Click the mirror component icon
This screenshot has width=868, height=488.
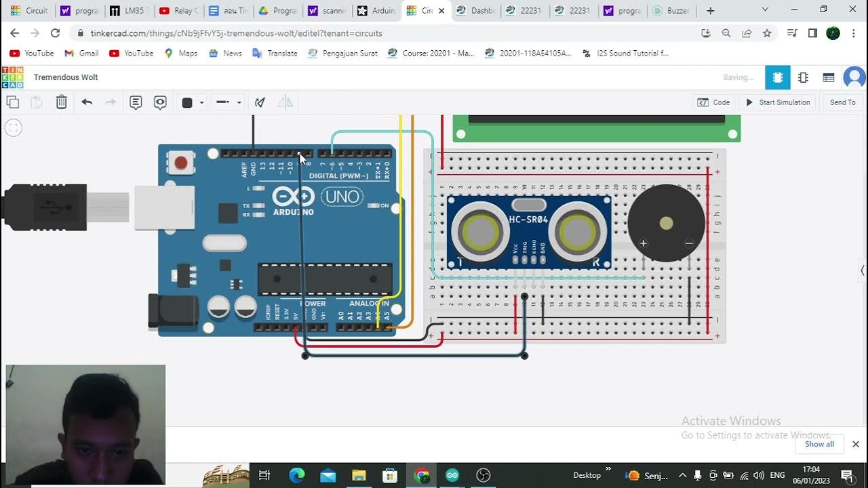coord(285,102)
